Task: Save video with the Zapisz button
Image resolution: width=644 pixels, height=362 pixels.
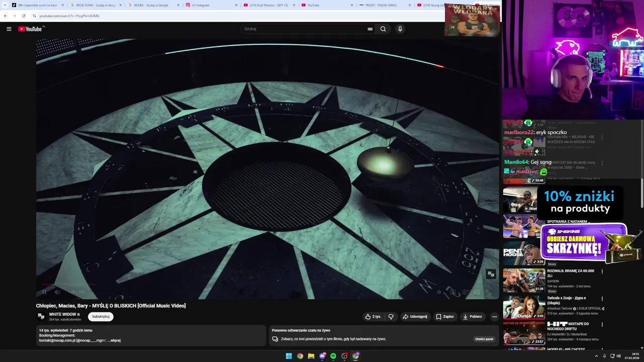Action: 445,317
